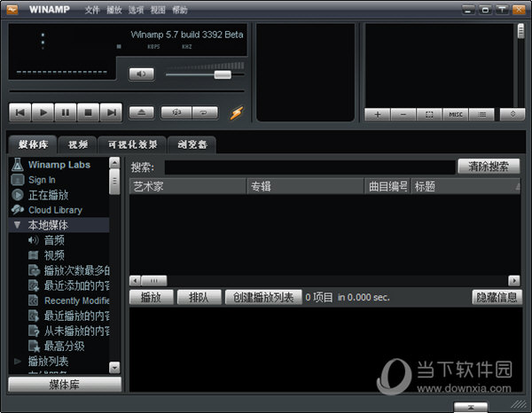The image size is (532, 413).
Task: Click the playlist editor scrollbar thumb
Action: click(x=520, y=31)
